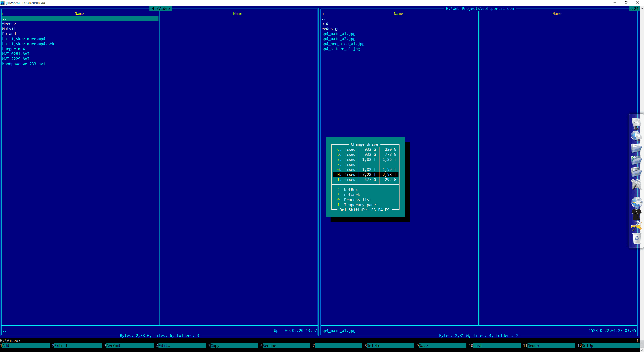Select Temporary panel entry

[361, 205]
